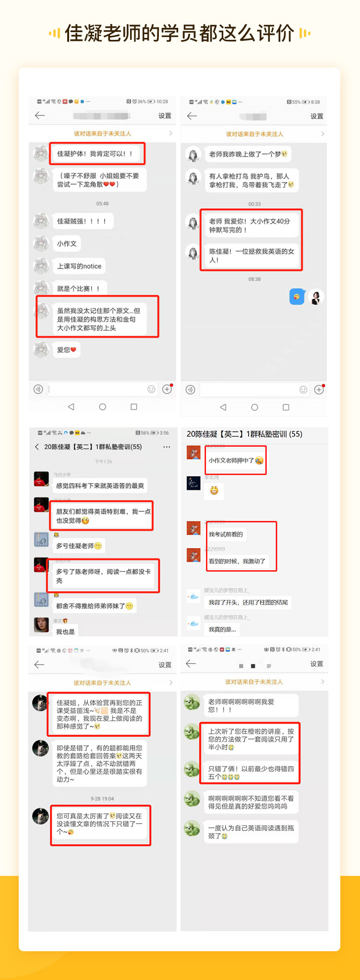Open 设置 in the 10:28 chat header
Viewport: 360px width, 980px height.
point(165,116)
